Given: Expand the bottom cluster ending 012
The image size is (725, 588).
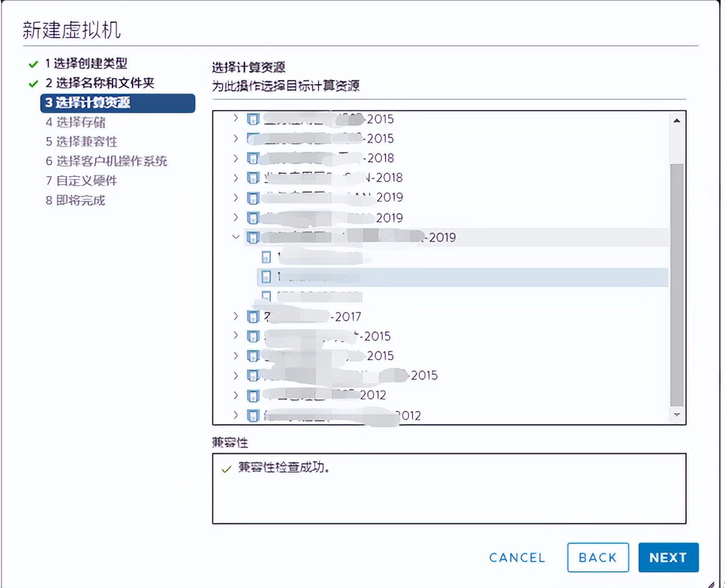Looking at the screenshot, I should pos(236,415).
